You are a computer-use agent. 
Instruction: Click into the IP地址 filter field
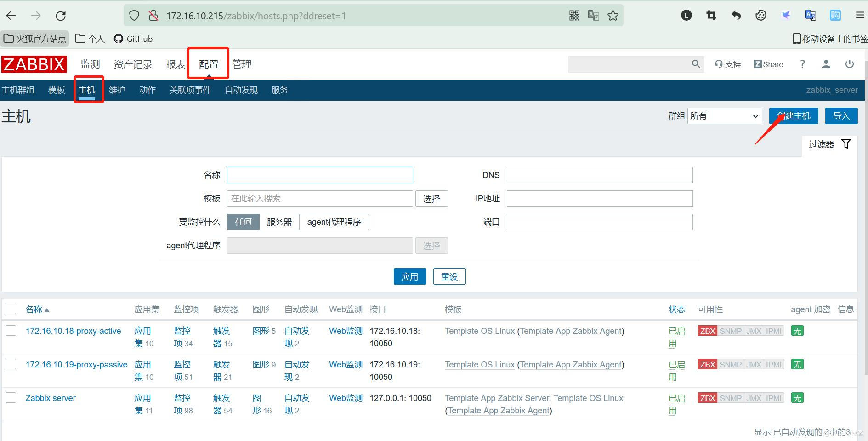tap(600, 199)
